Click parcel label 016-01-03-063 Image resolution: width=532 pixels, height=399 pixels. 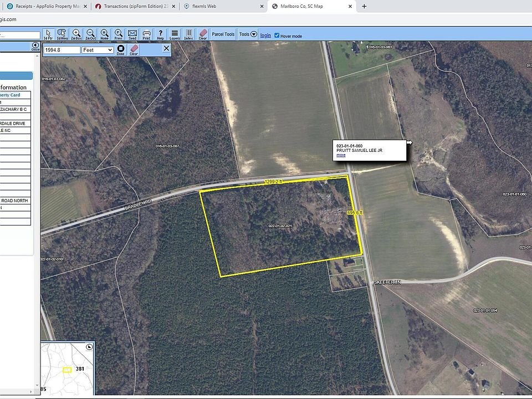pyautogui.click(x=380, y=47)
